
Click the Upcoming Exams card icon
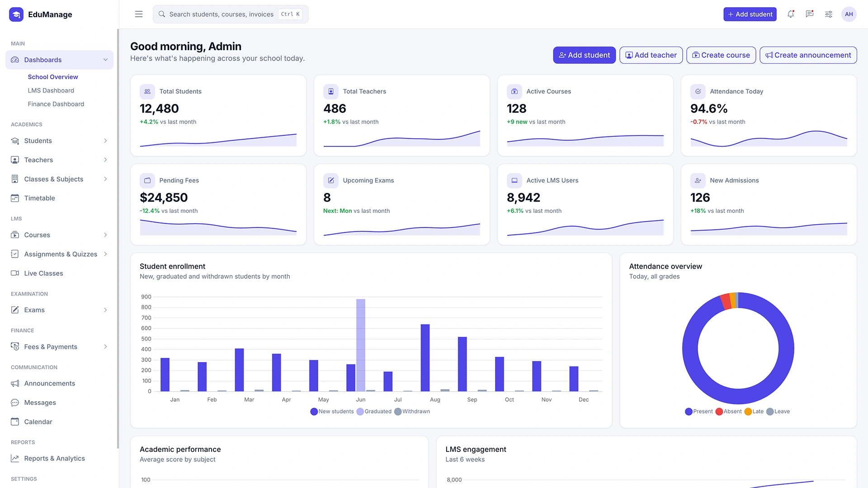click(x=331, y=180)
